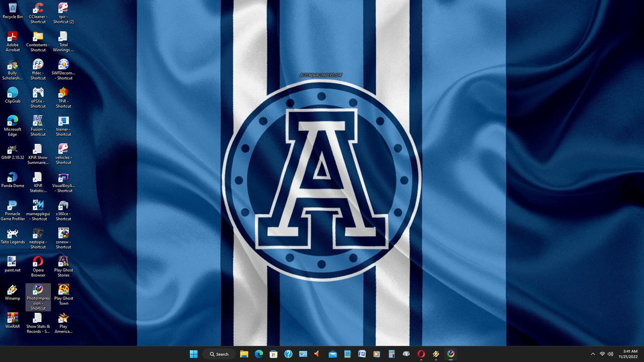644x362 pixels.
Task: Select the Recycle Bin desktop icon
Action: [13, 11]
